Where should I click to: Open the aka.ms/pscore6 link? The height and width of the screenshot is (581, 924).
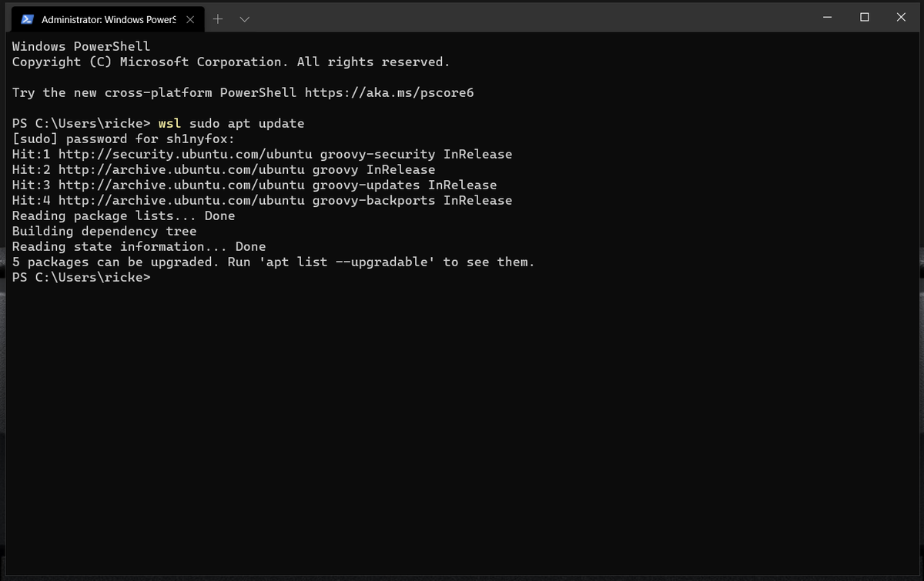(389, 92)
